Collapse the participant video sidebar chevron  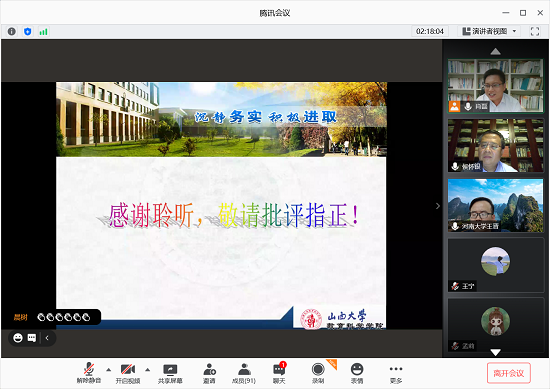click(438, 206)
